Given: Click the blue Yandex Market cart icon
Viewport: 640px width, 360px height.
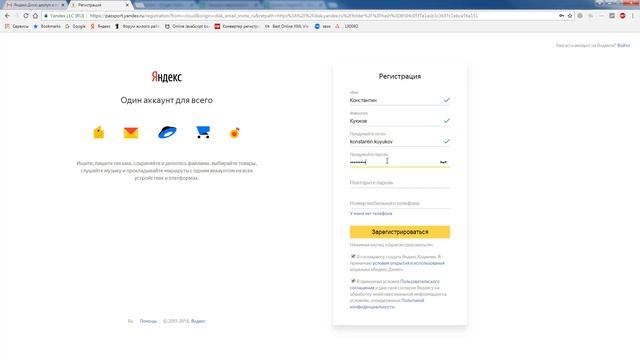Looking at the screenshot, I should coord(203,132).
